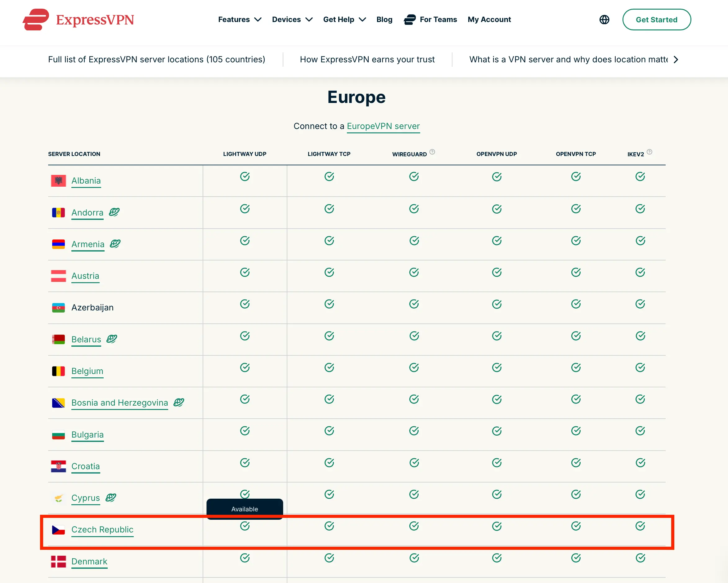728x583 pixels.
Task: Click the virtual location icon beside Andorra
Action: pyautogui.click(x=114, y=212)
